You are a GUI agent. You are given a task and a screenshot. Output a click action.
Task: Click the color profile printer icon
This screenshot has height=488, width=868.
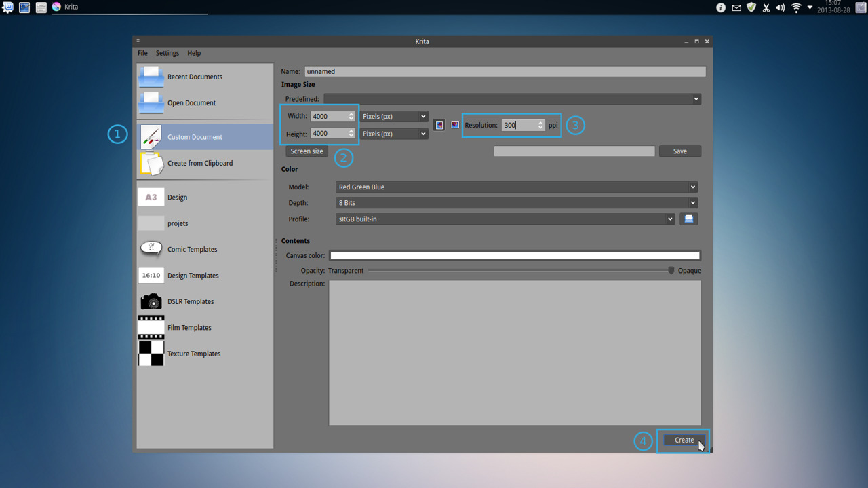(x=689, y=219)
